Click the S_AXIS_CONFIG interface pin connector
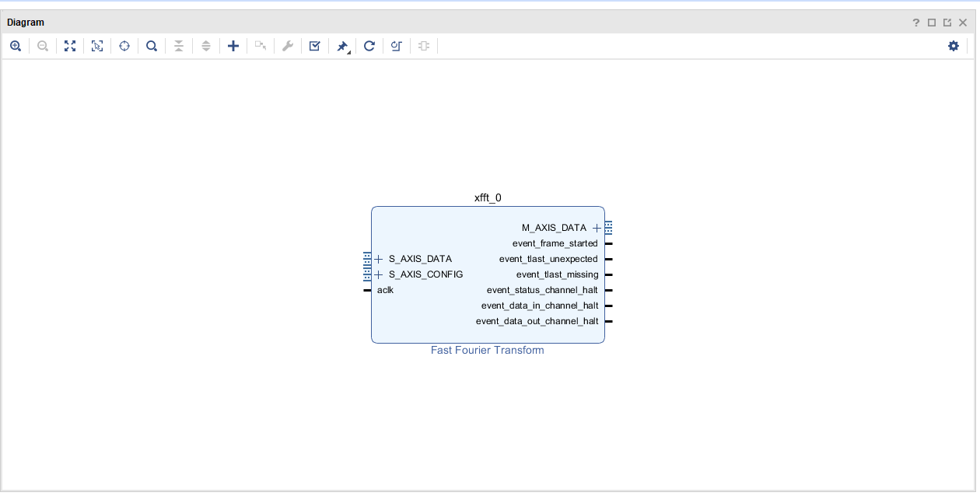 coord(367,274)
